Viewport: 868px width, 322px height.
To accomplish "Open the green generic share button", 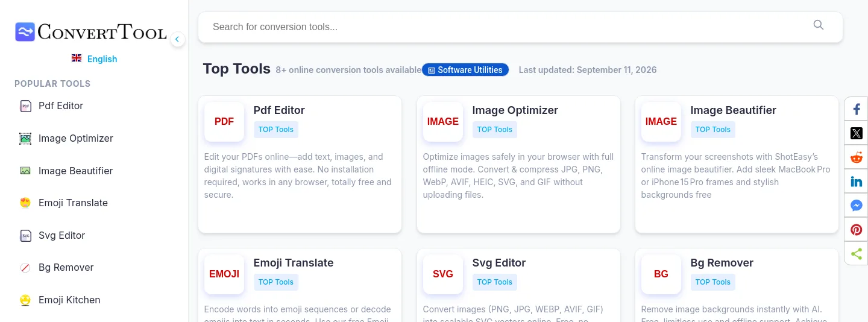I will [857, 254].
